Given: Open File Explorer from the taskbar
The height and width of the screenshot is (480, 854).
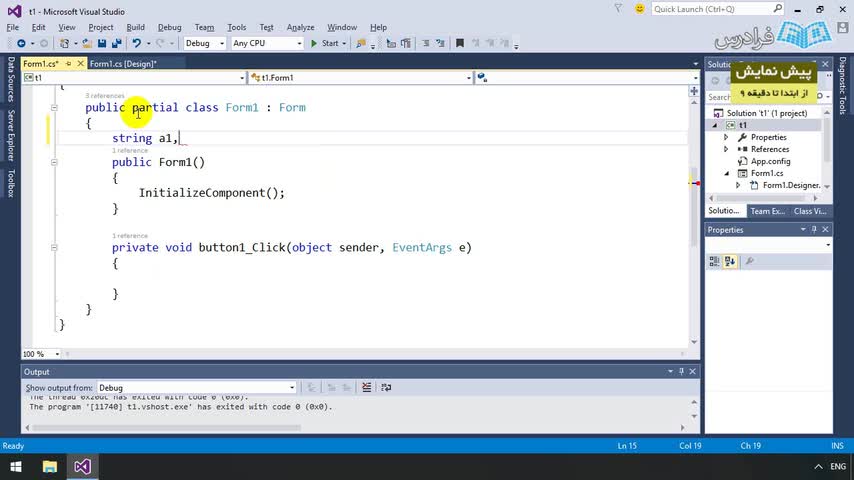Looking at the screenshot, I should (x=50, y=467).
